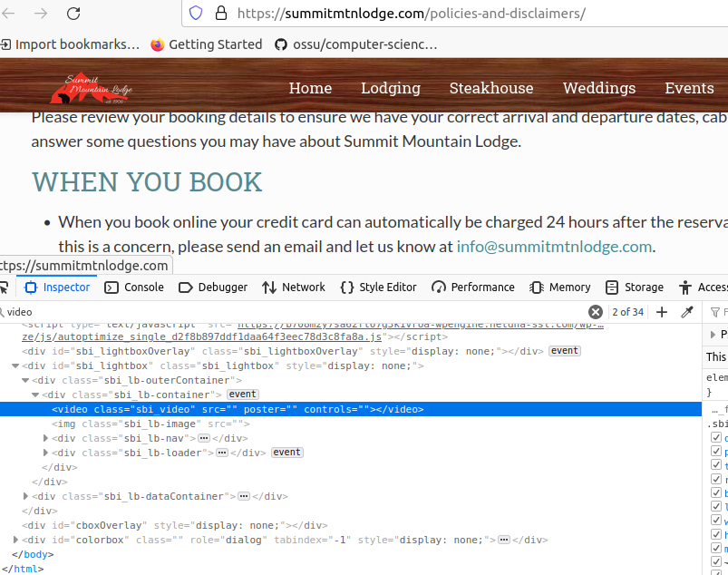
Task: Open the Events navigation menu item
Action: (x=689, y=88)
